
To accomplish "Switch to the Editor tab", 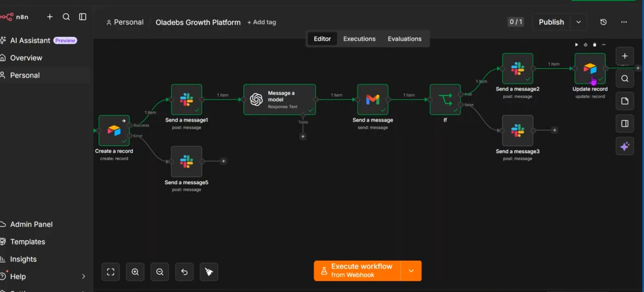I will tap(322, 39).
